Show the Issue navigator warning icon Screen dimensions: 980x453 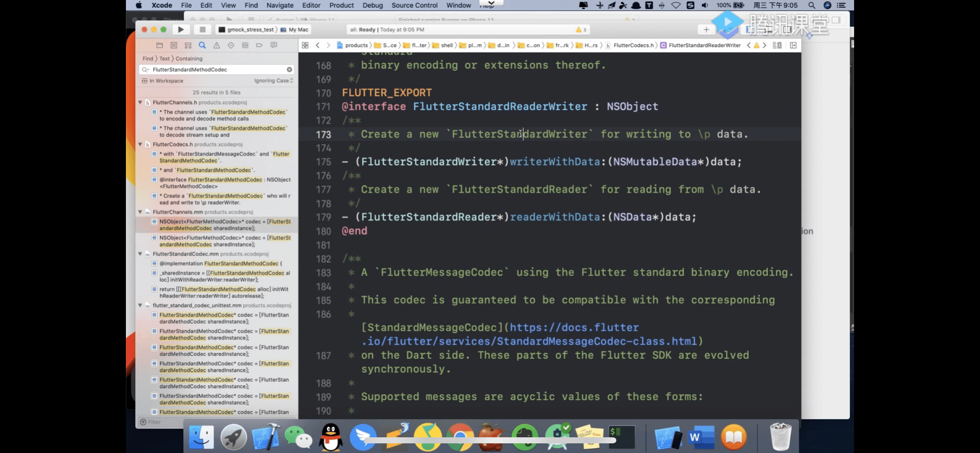pyautogui.click(x=216, y=45)
